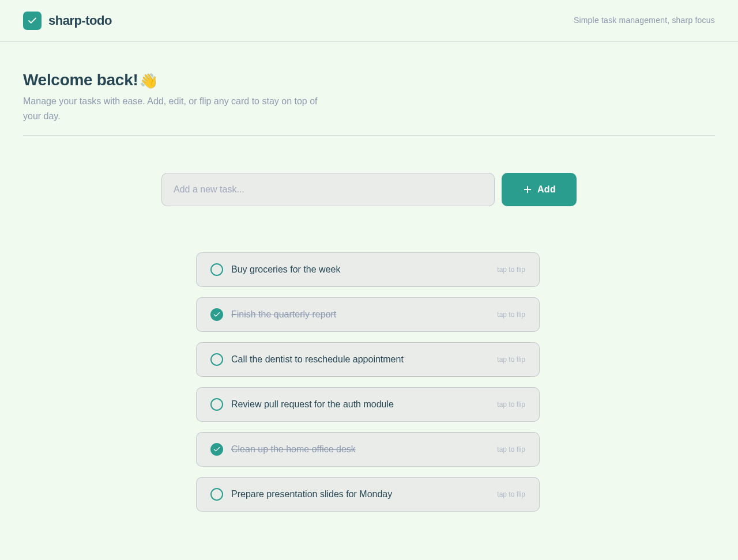Select the Buy groceries for the week text
Viewport: 738px width, 560px height.
(286, 270)
